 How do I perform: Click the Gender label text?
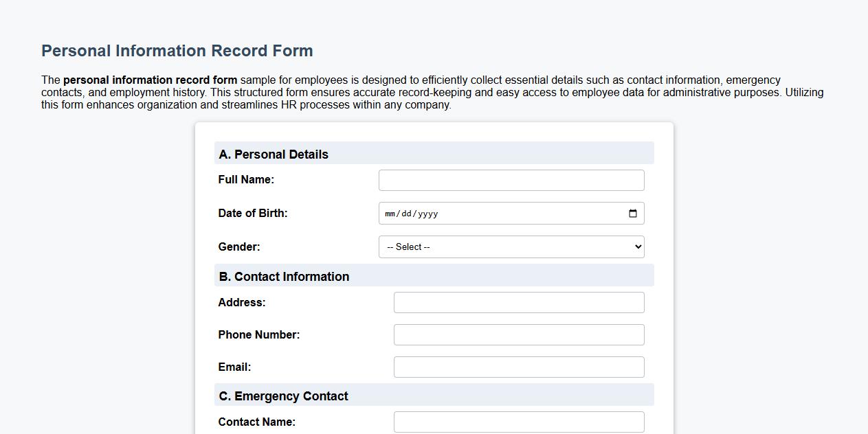coord(238,247)
